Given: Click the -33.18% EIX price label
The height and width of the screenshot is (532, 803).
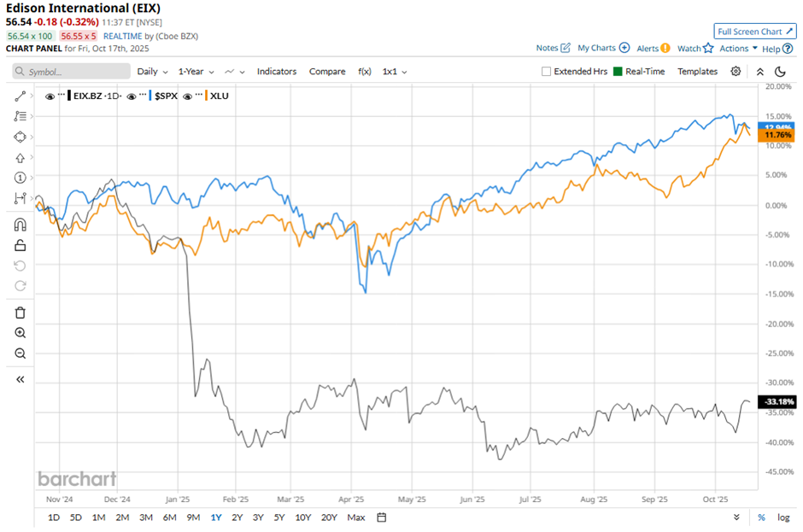Looking at the screenshot, I should (777, 401).
